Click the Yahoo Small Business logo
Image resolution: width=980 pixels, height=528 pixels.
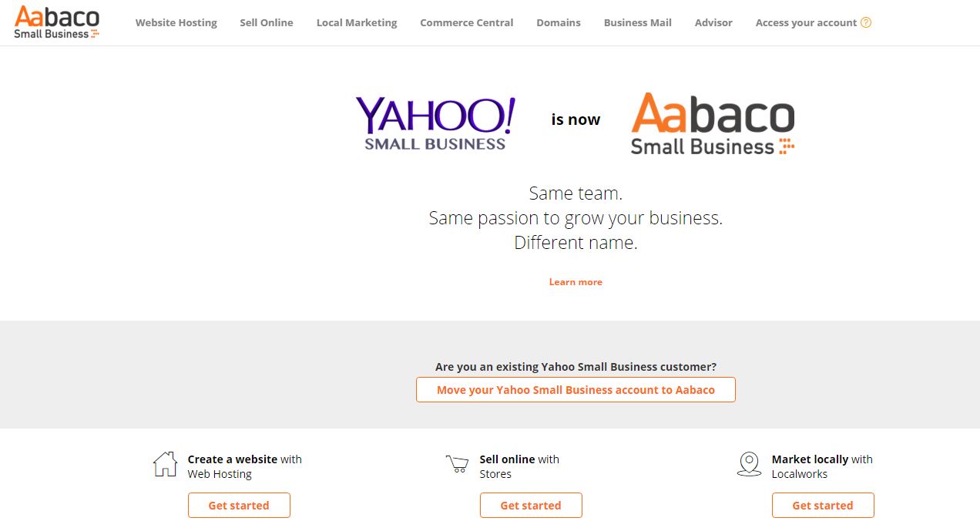pyautogui.click(x=435, y=123)
